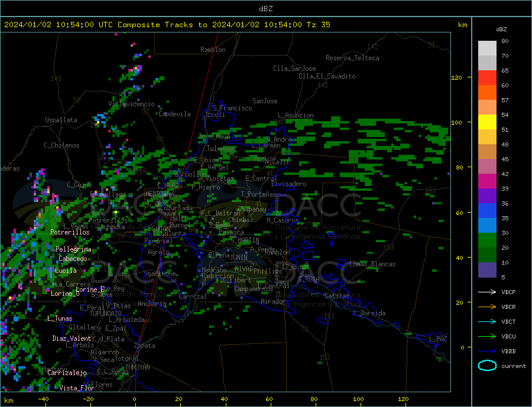Pick the light blue swatch between 35 and 30 dBZ
This screenshot has width=532, height=407.
[x=487, y=225]
